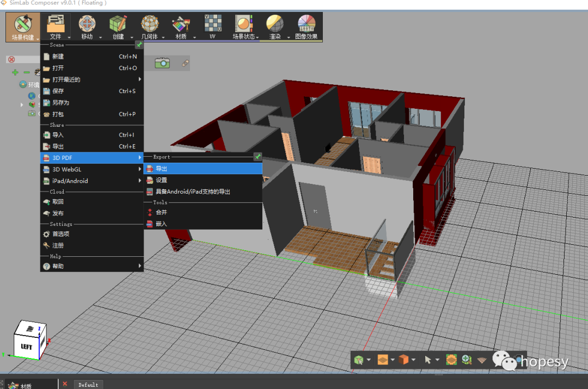Image resolution: width=588 pixels, height=389 pixels.
Task: Click the 材质 (Materials) color palette icon
Action: pyautogui.click(x=180, y=27)
